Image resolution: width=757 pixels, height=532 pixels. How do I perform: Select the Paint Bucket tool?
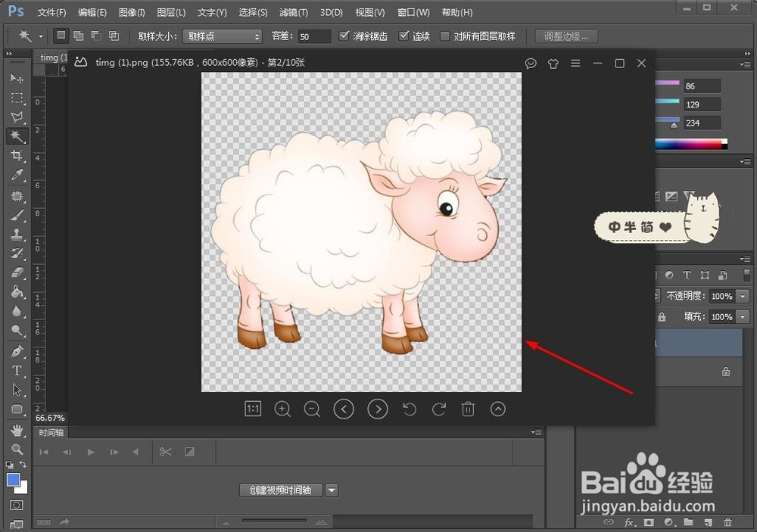(17, 292)
